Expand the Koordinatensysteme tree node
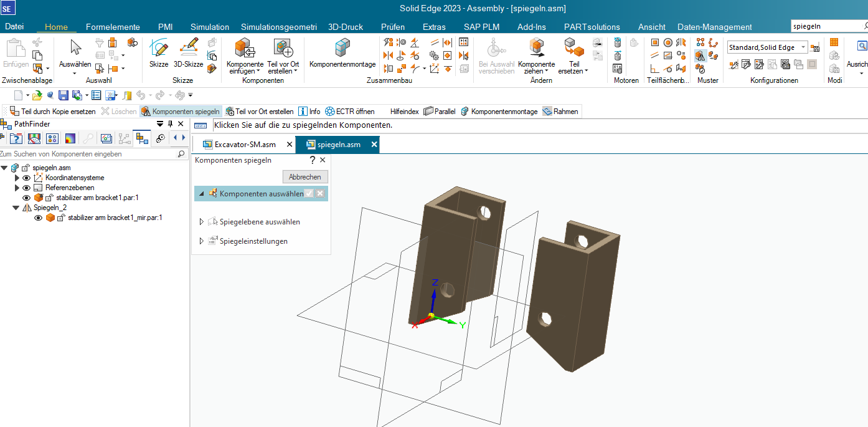Screen dimensions: 868x427 coord(17,178)
